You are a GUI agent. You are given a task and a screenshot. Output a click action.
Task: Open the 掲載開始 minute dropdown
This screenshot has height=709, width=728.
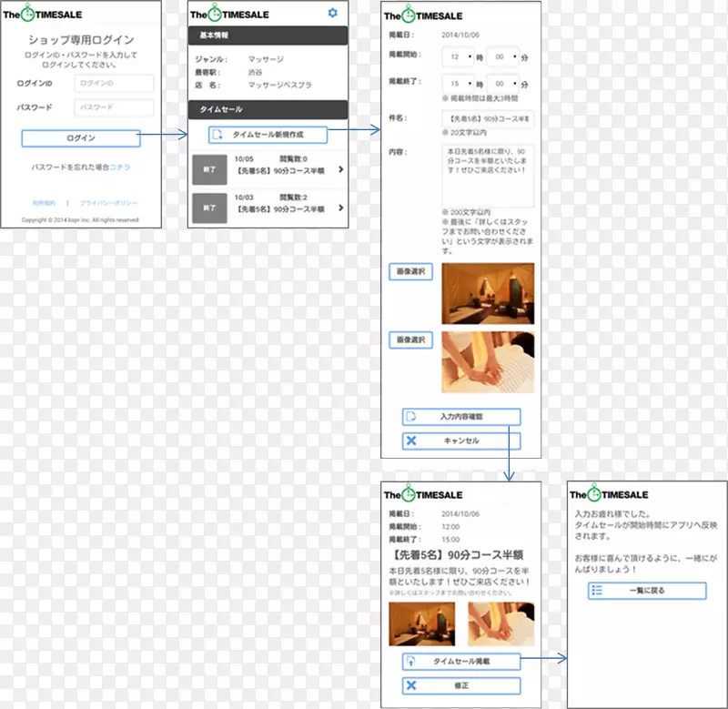(503, 56)
